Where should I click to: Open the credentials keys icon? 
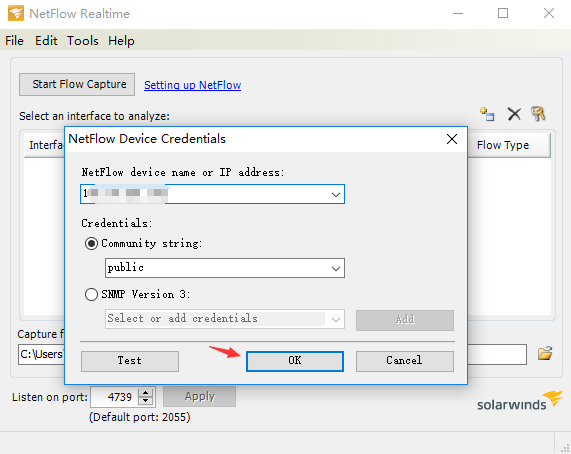coord(538,114)
